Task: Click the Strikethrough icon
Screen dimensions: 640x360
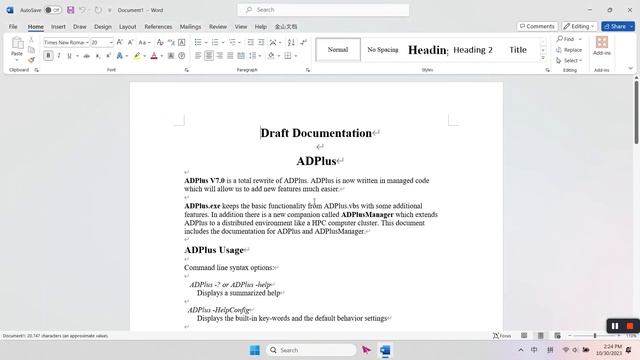Action: coord(87,56)
